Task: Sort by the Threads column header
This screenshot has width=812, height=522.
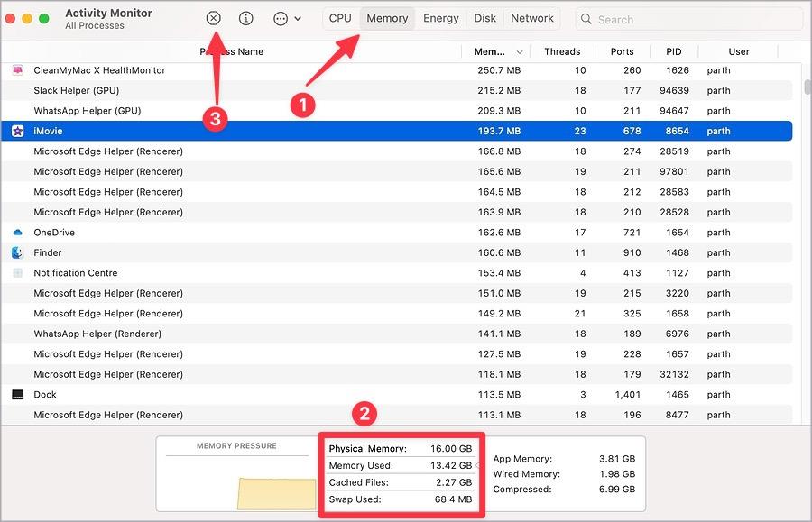Action: pyautogui.click(x=562, y=51)
